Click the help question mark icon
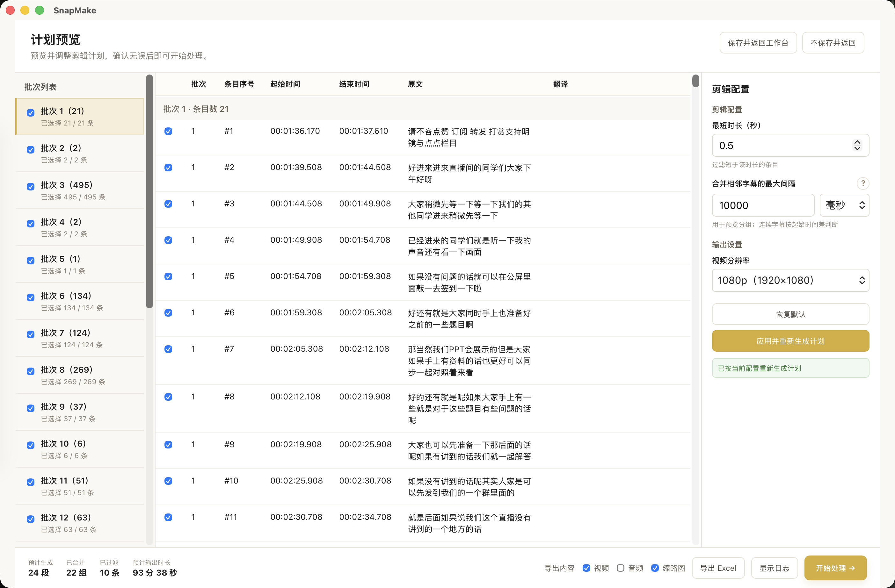Screen dimensions: 895x588 click(x=863, y=183)
